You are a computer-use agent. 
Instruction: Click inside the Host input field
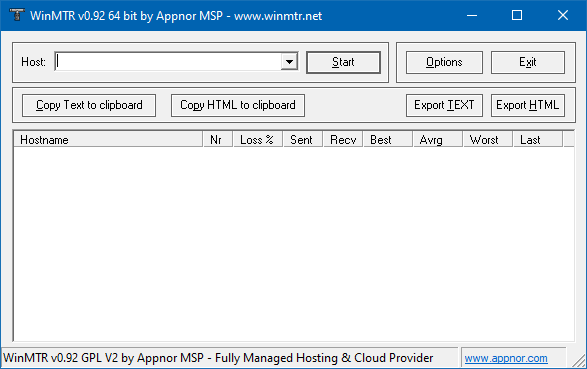click(168, 62)
